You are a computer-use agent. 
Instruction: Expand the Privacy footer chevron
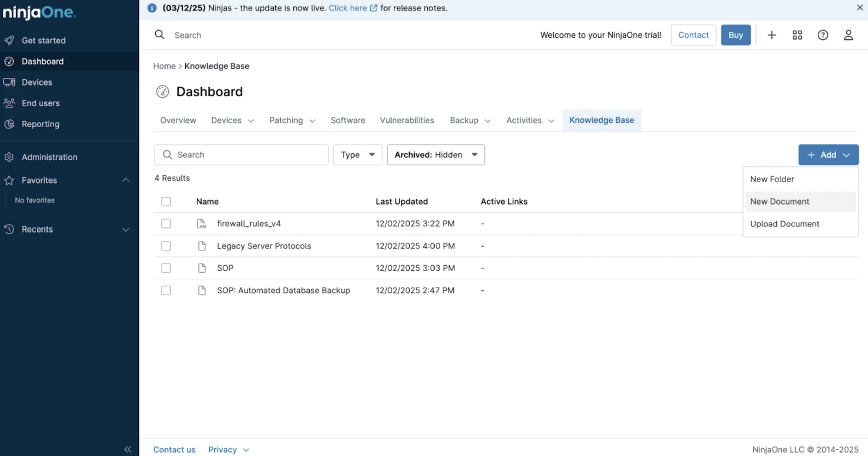click(246, 450)
